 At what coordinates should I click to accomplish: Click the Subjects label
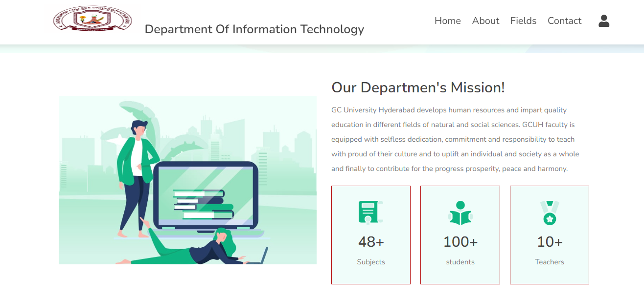pyautogui.click(x=371, y=262)
